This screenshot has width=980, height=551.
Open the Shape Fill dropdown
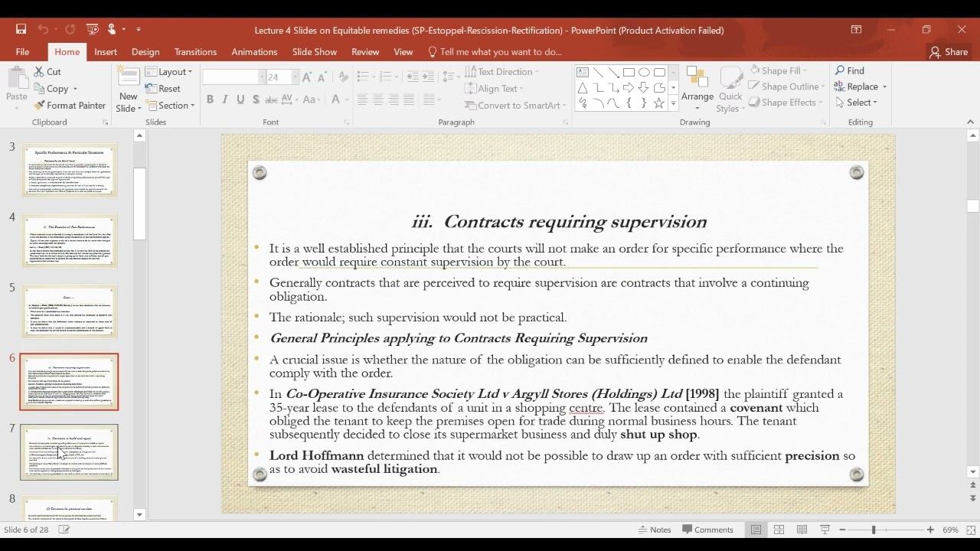coord(778,70)
